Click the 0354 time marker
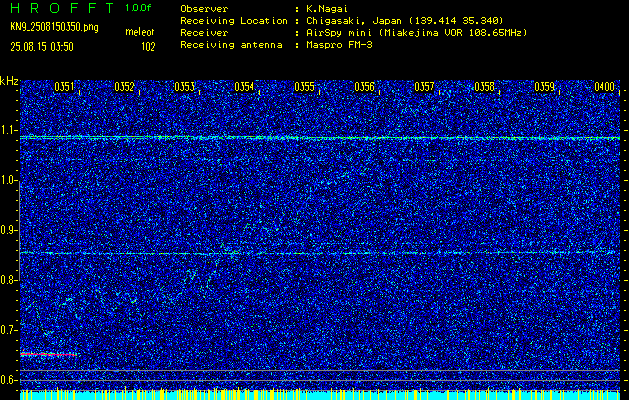629x400 pixels. 244,87
